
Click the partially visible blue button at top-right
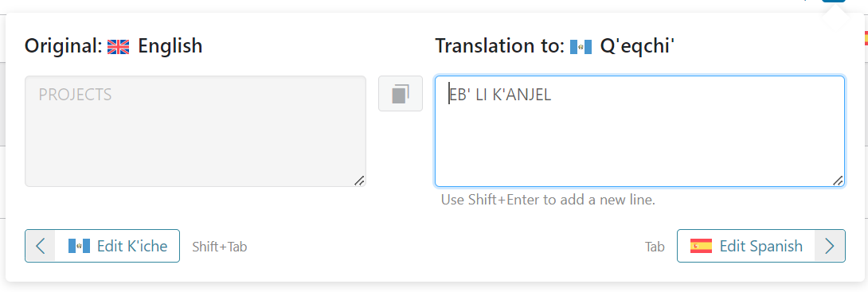[834, 1]
